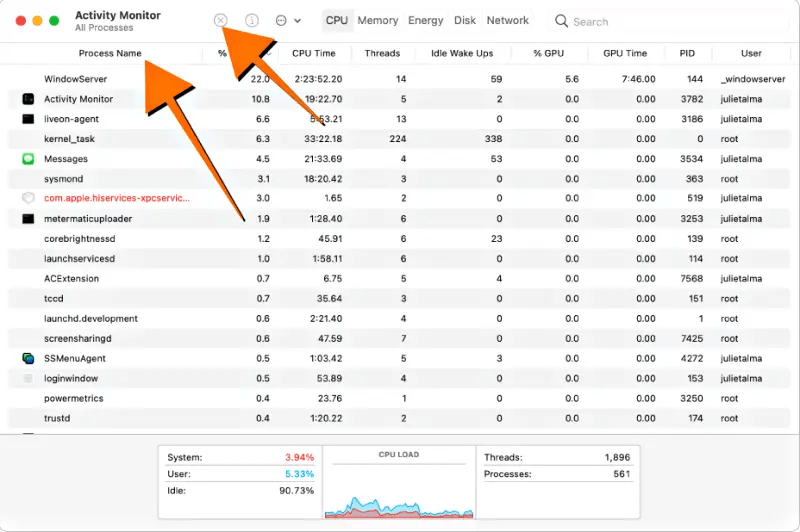Switch to the Memory tab

tap(378, 20)
